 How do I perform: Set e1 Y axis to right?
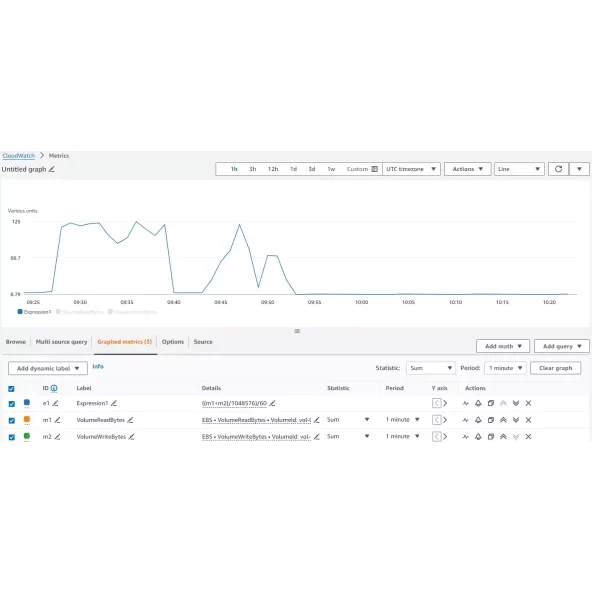[445, 403]
